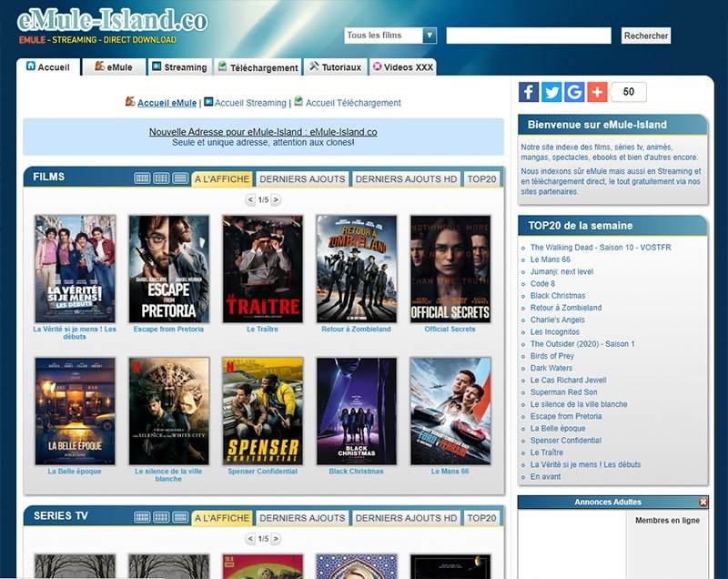728x579 pixels.
Task: Open Dark Waters in TOP20 list
Action: pyautogui.click(x=551, y=368)
